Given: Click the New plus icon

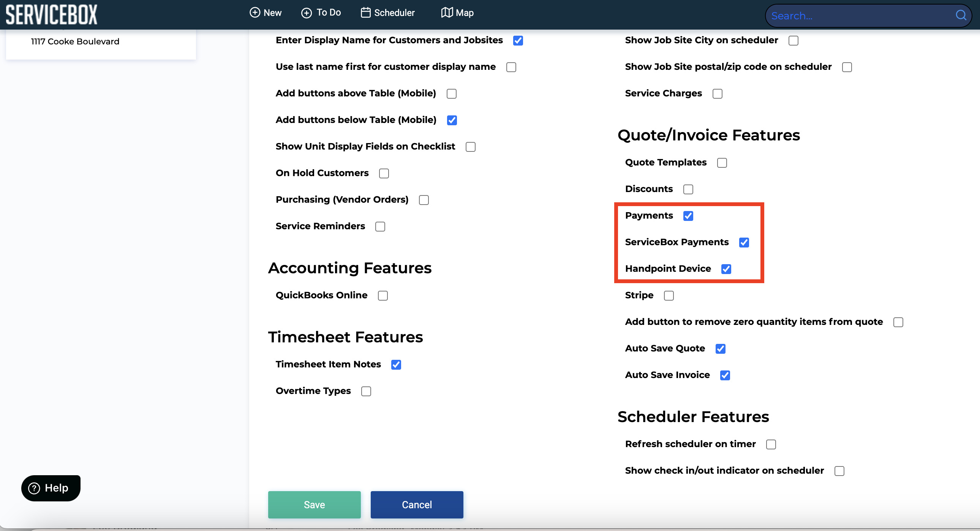Looking at the screenshot, I should pyautogui.click(x=254, y=13).
